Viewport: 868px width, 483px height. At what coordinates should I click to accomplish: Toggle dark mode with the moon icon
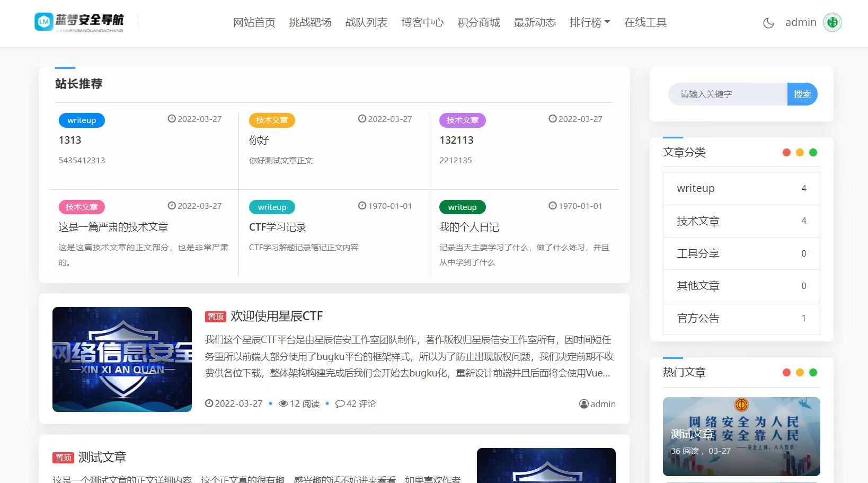coord(768,23)
